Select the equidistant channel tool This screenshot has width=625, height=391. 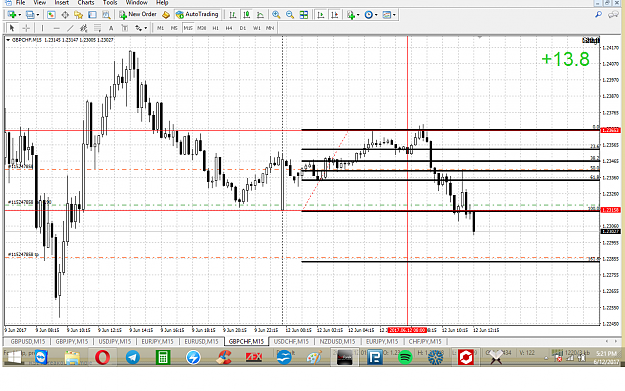coord(84,28)
